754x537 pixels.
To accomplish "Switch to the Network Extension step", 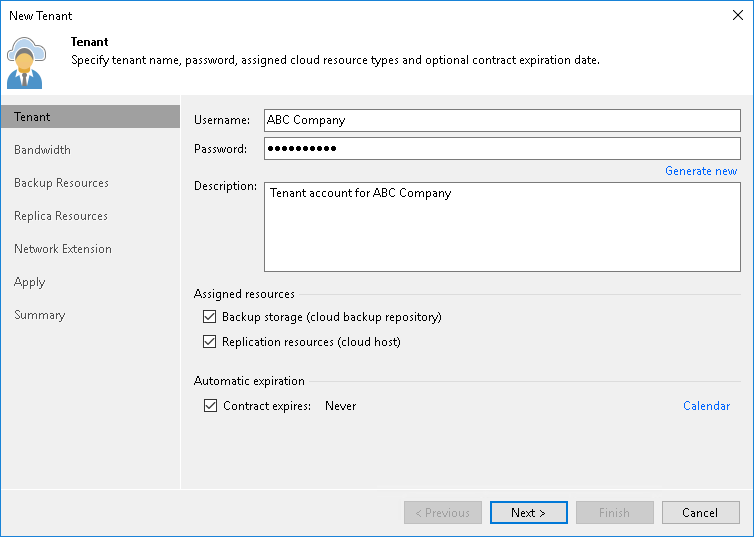I will point(63,249).
